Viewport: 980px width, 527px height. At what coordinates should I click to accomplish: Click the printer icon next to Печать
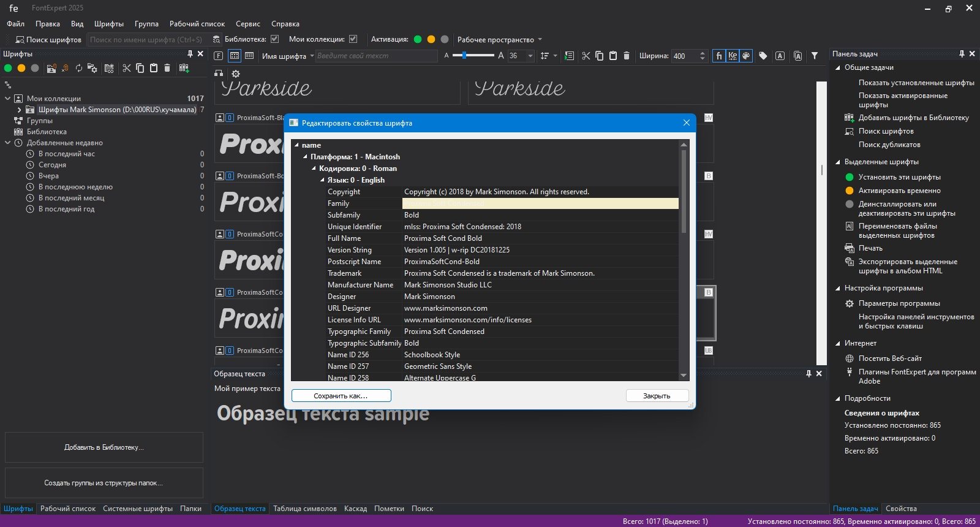click(850, 248)
